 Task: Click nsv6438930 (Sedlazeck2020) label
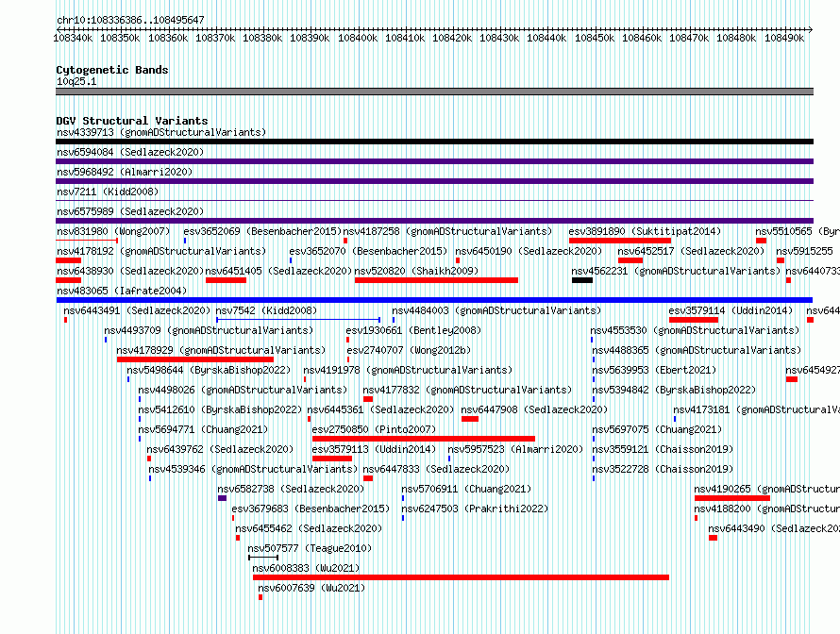[x=130, y=271]
